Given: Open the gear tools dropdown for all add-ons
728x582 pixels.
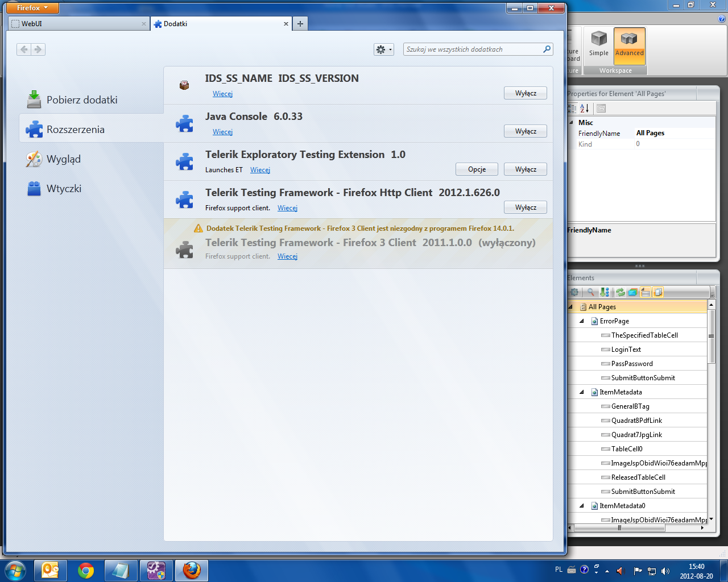Looking at the screenshot, I should (383, 49).
